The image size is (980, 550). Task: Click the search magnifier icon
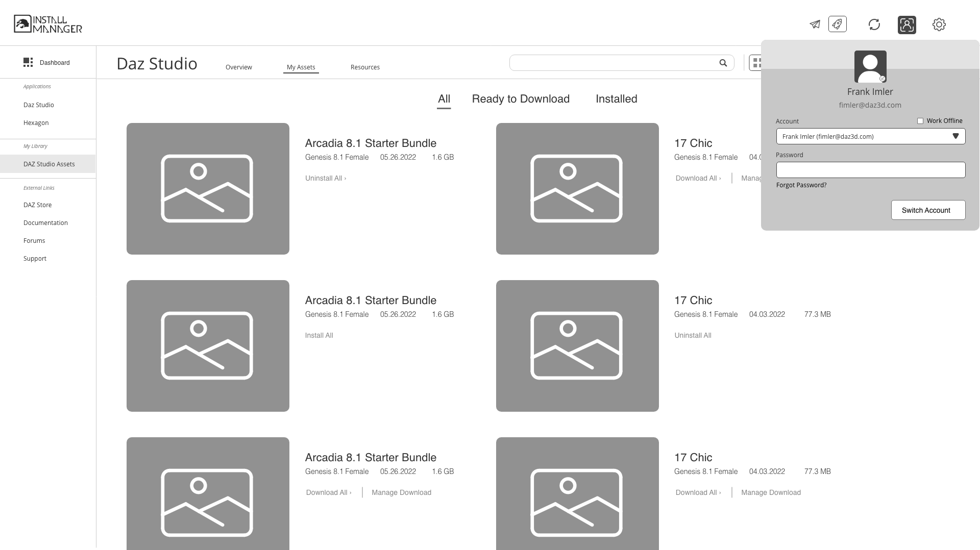tap(723, 63)
